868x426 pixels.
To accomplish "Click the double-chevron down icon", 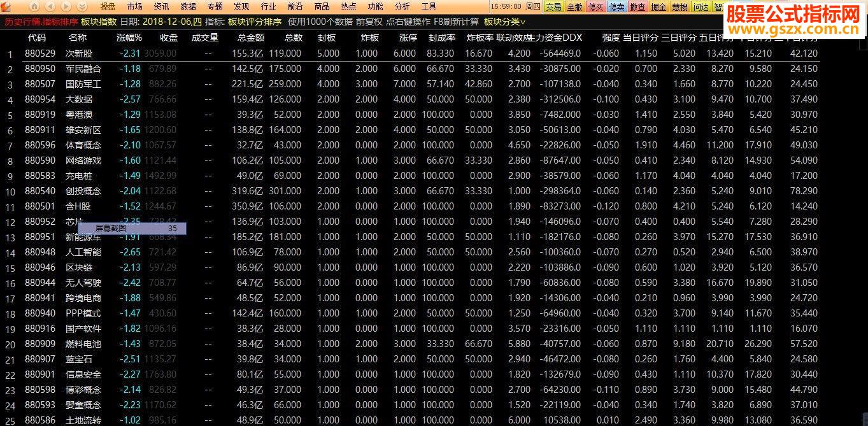I will tap(82, 6).
